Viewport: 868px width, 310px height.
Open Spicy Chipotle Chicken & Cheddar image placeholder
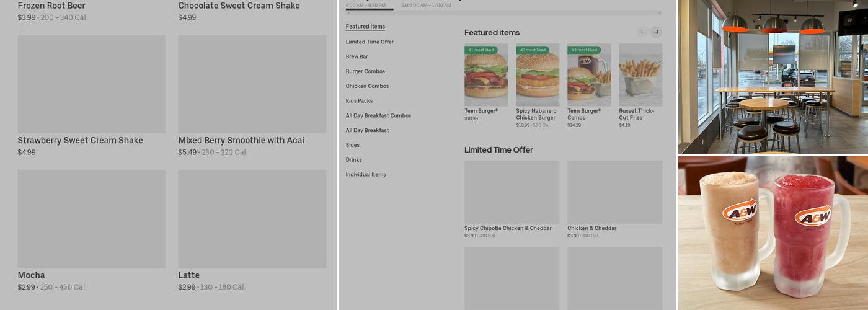[511, 192]
